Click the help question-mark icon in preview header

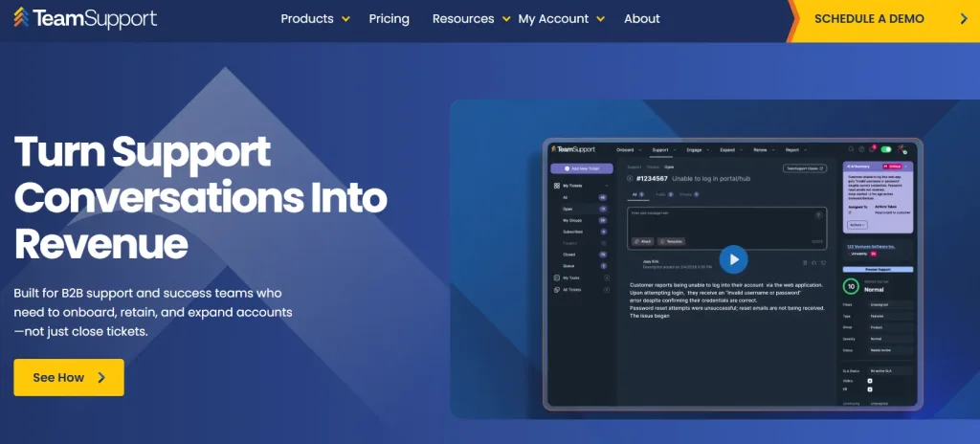click(x=861, y=149)
